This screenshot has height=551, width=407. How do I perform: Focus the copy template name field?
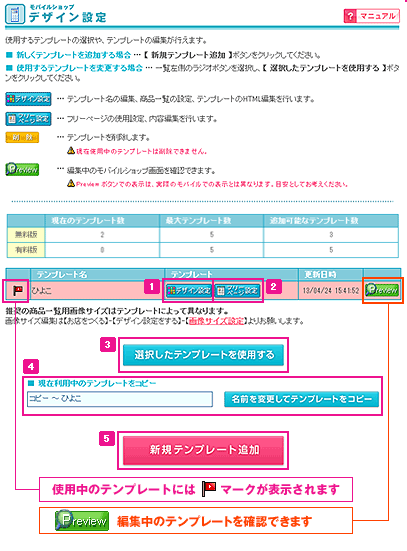[120, 399]
